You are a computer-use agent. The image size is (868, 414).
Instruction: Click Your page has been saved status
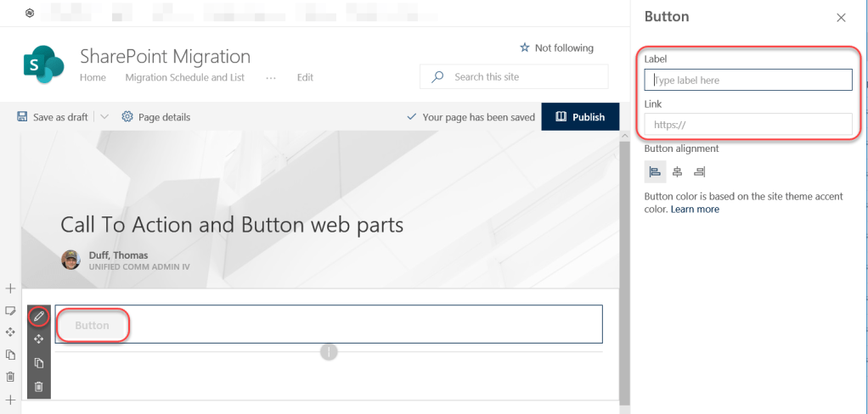(478, 117)
